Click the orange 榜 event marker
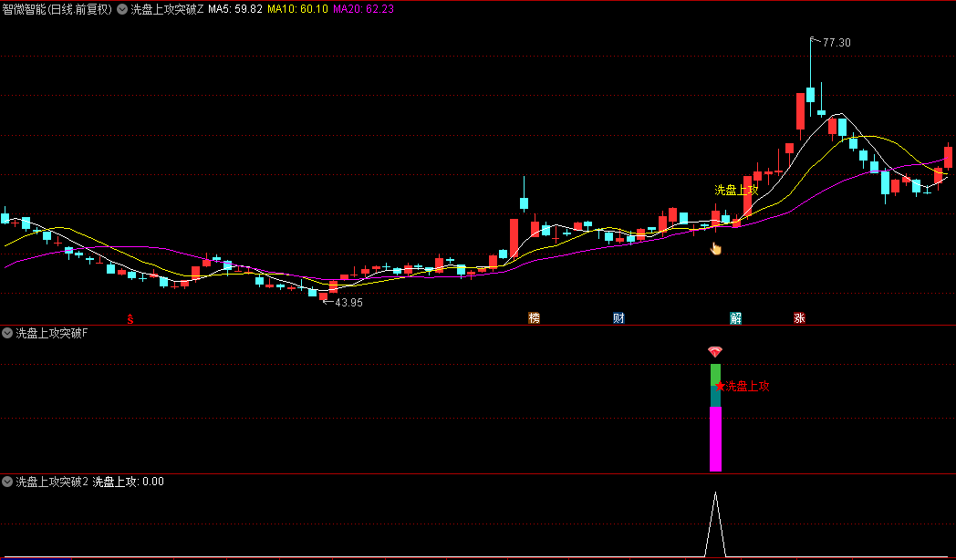Viewport: 956px width, 560px height. click(x=534, y=317)
